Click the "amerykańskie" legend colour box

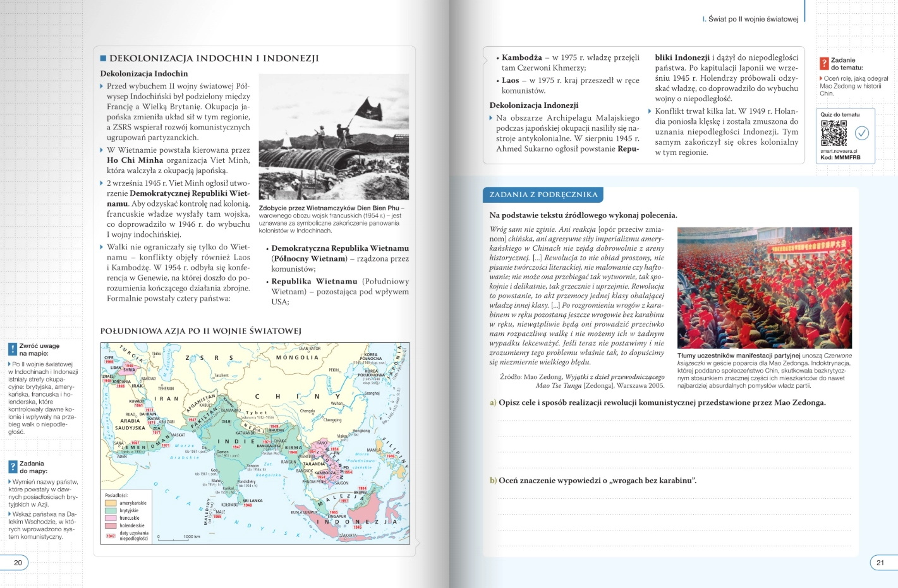111,503
